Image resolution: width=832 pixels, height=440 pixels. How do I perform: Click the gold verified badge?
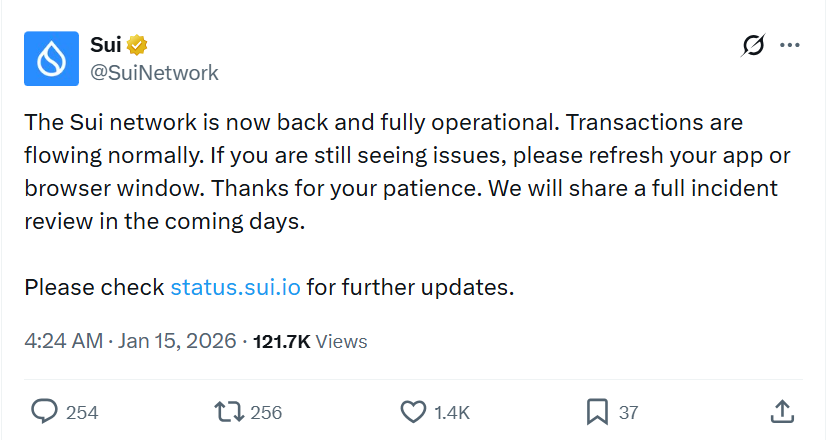point(138,45)
